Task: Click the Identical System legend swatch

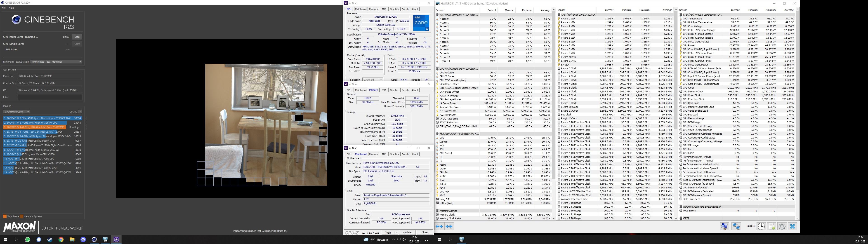Action: coord(21,216)
